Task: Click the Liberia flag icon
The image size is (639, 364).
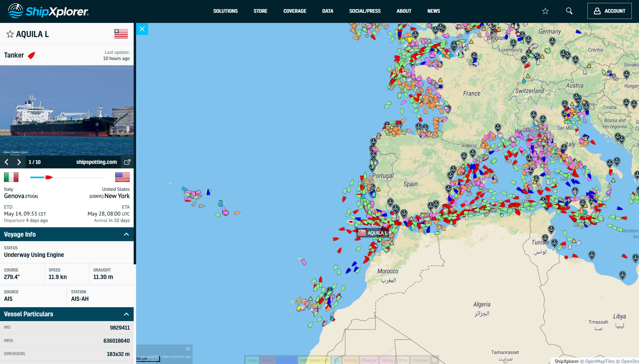Action: pos(121,34)
